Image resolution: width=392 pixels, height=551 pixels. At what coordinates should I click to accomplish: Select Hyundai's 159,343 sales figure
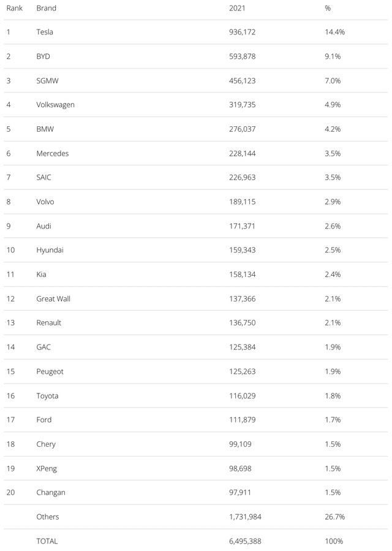pyautogui.click(x=243, y=250)
